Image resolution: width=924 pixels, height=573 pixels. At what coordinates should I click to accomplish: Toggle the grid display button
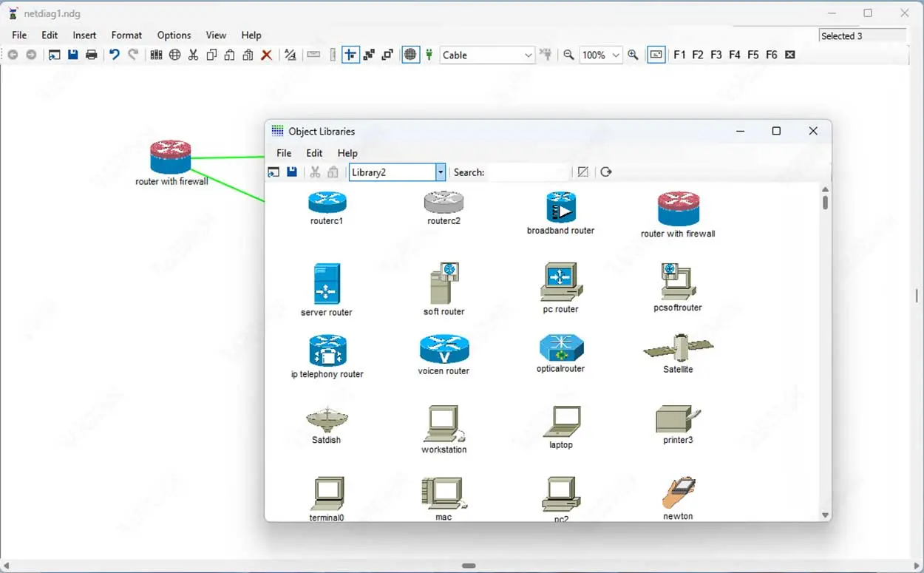[x=411, y=55]
